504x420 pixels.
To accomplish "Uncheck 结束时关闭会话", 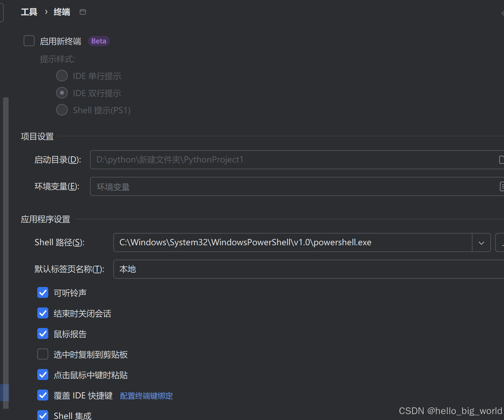I will point(42,313).
